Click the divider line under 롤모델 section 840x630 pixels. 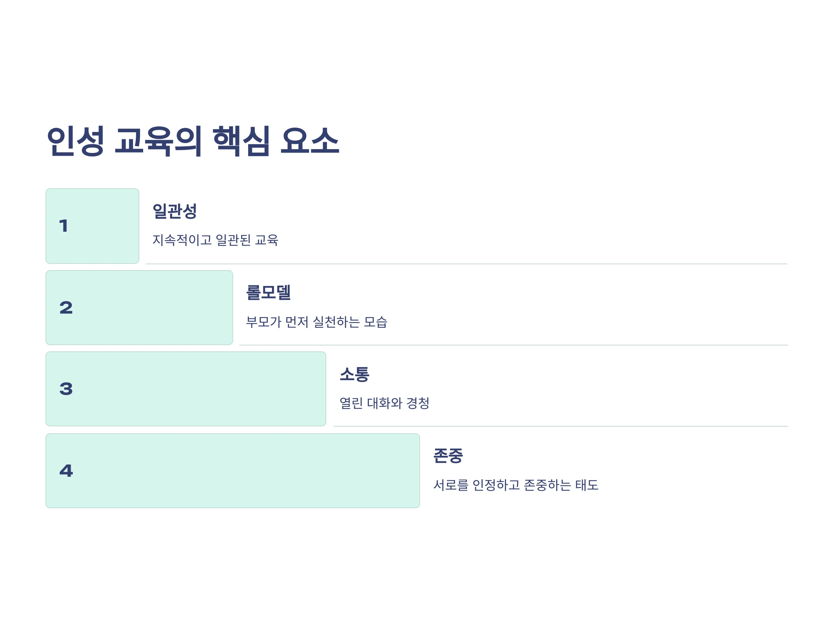pos(514,345)
